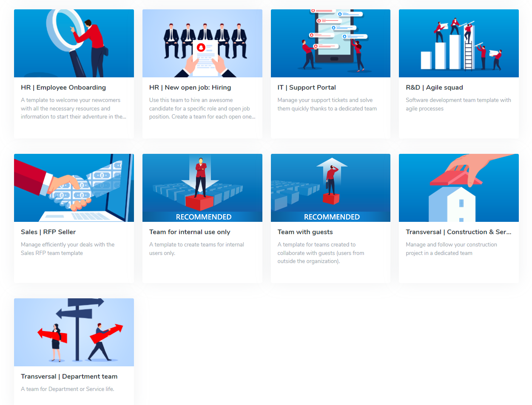Pick the Sales RFP Seller handshake image
This screenshot has height=405, width=532.
[x=74, y=188]
